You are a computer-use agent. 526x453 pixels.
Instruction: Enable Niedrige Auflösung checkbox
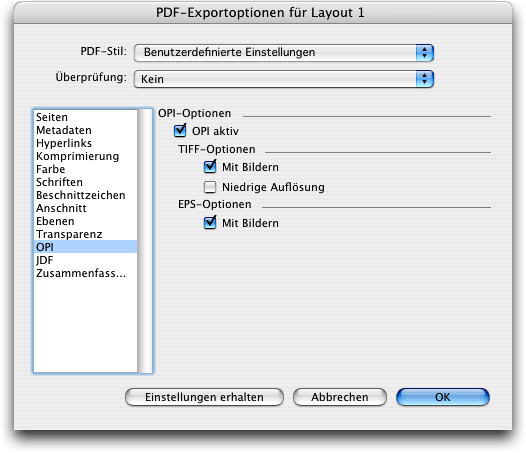(x=210, y=187)
